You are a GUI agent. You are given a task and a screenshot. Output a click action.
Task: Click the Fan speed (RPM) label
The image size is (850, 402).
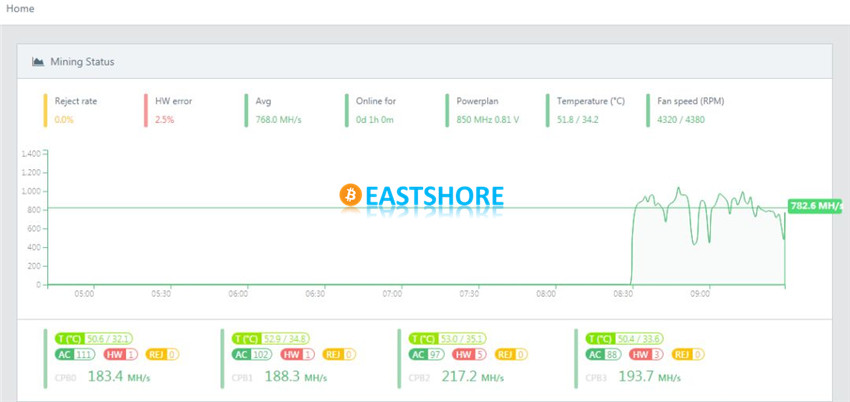[691, 101]
